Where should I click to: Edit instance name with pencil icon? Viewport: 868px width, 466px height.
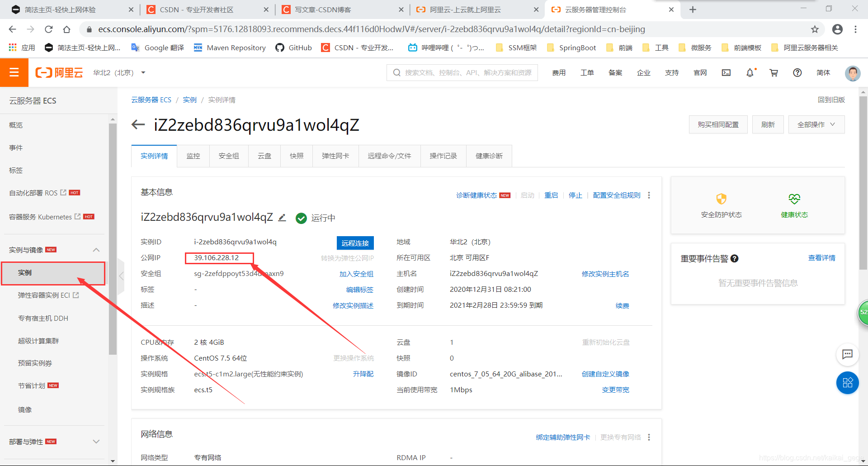pos(282,218)
